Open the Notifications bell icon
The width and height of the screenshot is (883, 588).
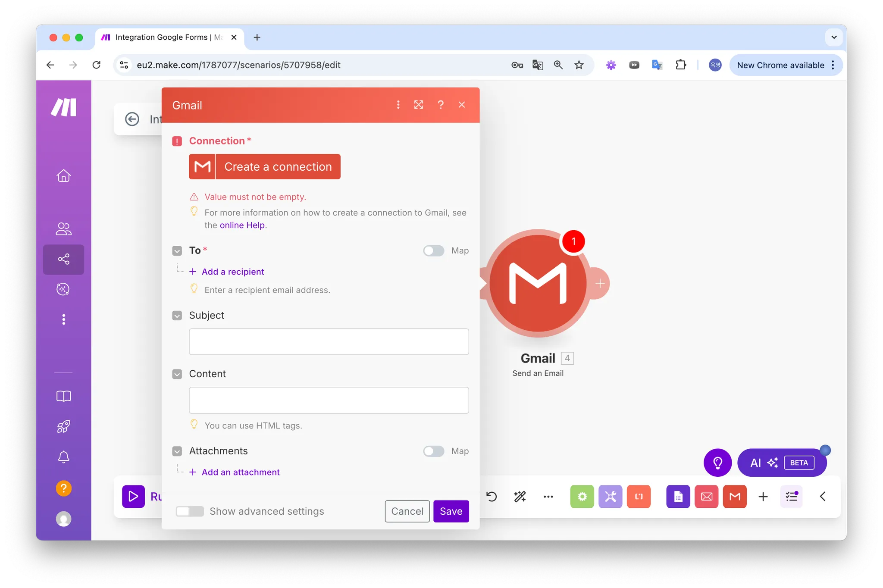tap(64, 457)
